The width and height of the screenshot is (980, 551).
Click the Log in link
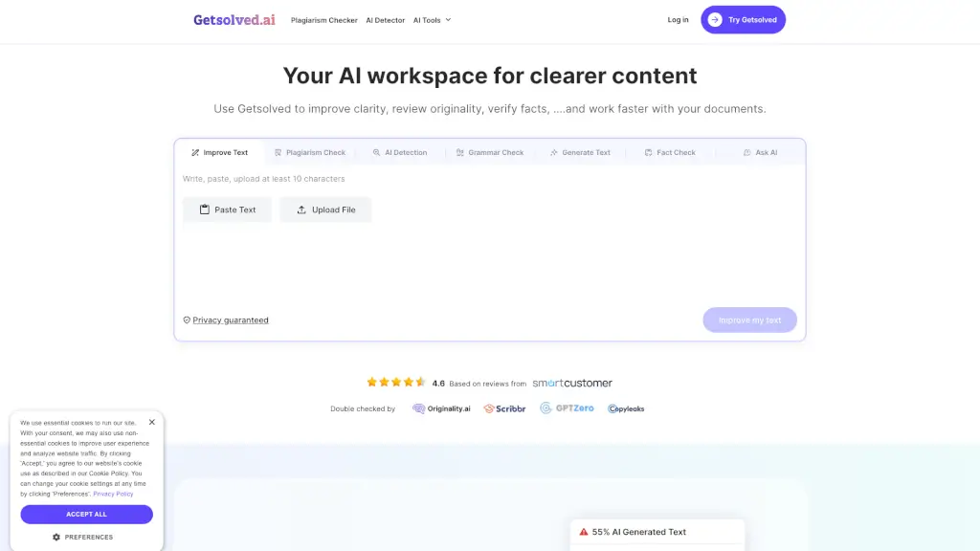coord(678,20)
